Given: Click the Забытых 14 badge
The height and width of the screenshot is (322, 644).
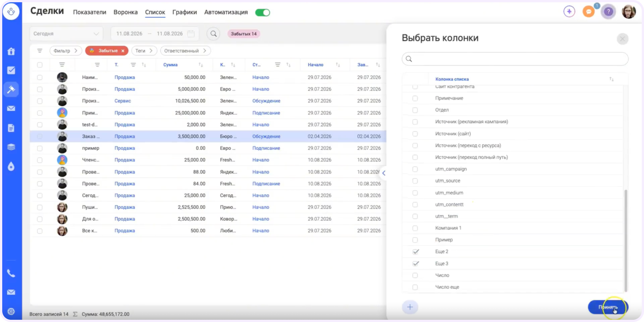Looking at the screenshot, I should pyautogui.click(x=244, y=34).
